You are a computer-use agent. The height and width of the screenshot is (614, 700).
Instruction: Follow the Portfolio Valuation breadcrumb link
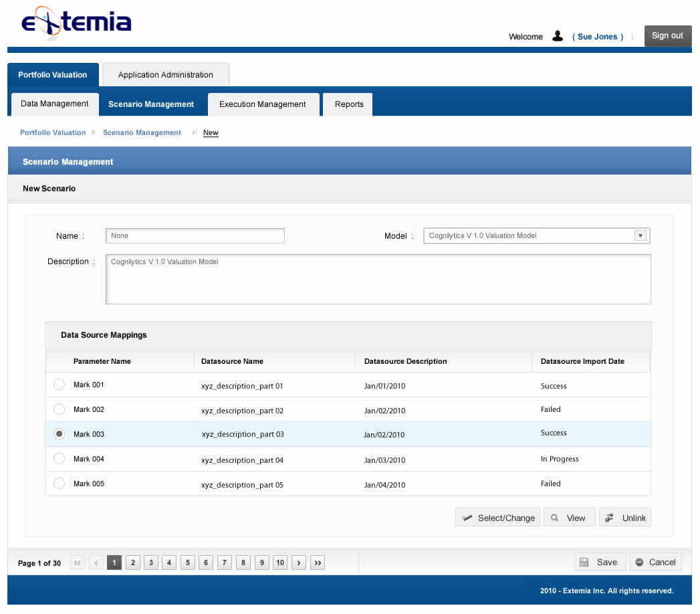53,132
